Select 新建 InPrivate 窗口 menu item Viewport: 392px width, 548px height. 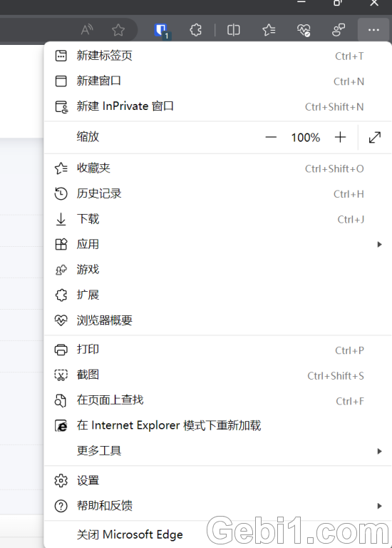pyautogui.click(x=218, y=106)
